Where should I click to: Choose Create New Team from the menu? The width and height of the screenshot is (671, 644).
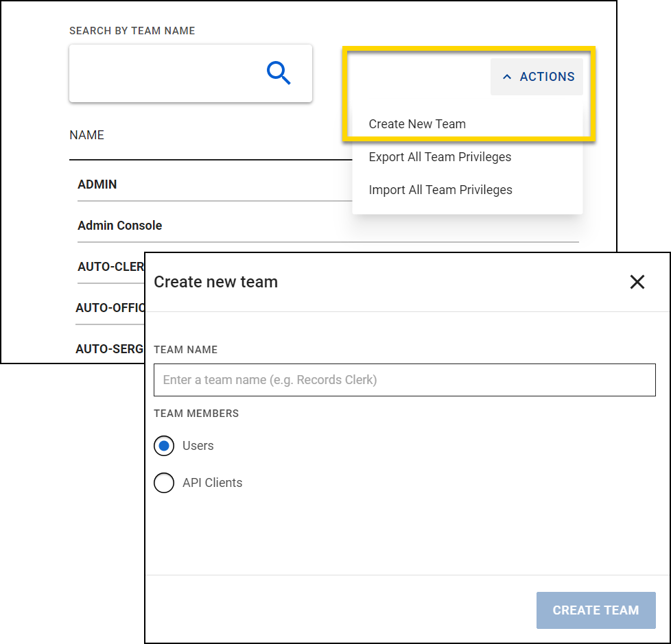pyautogui.click(x=417, y=124)
